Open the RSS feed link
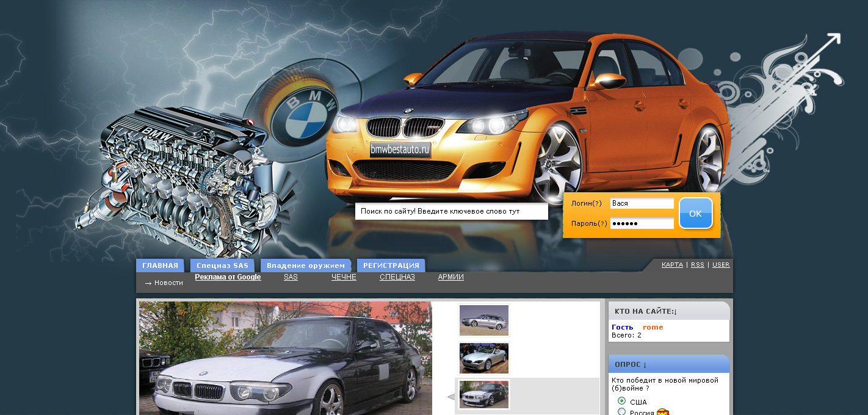Image resolution: width=868 pixels, height=415 pixels. click(697, 265)
